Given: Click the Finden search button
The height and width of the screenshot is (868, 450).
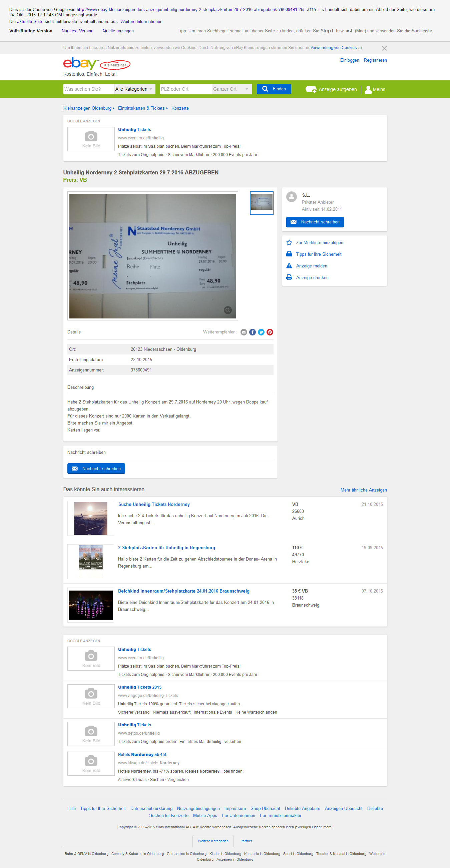Looking at the screenshot, I should tap(274, 89).
